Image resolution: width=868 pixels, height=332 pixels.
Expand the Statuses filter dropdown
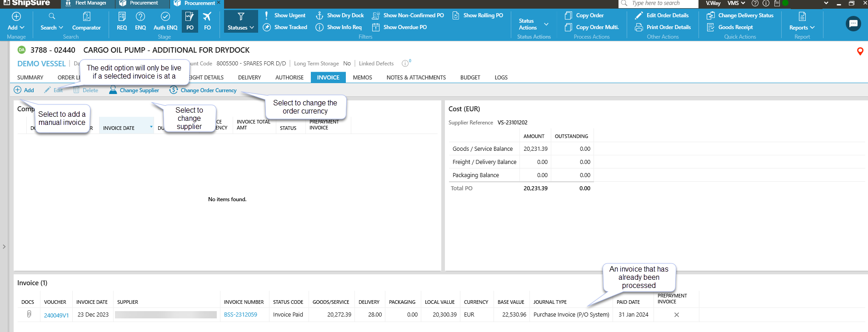coord(241,21)
